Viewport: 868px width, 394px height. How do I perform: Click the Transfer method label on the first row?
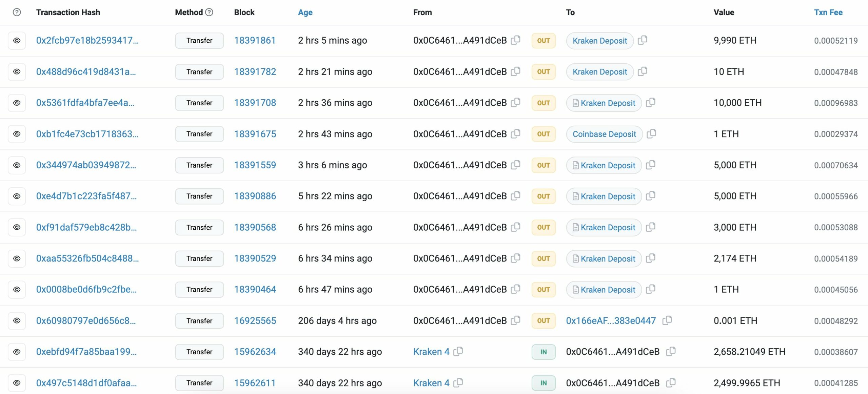[199, 40]
